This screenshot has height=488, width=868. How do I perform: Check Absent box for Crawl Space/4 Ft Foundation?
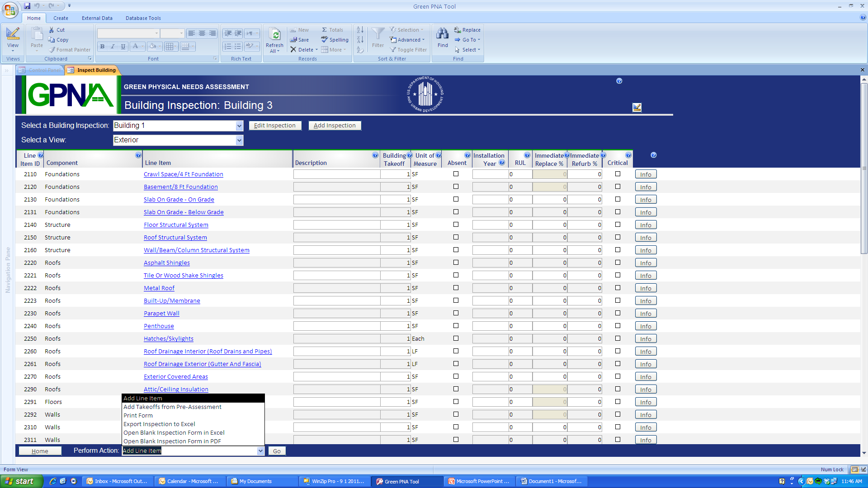tap(456, 174)
